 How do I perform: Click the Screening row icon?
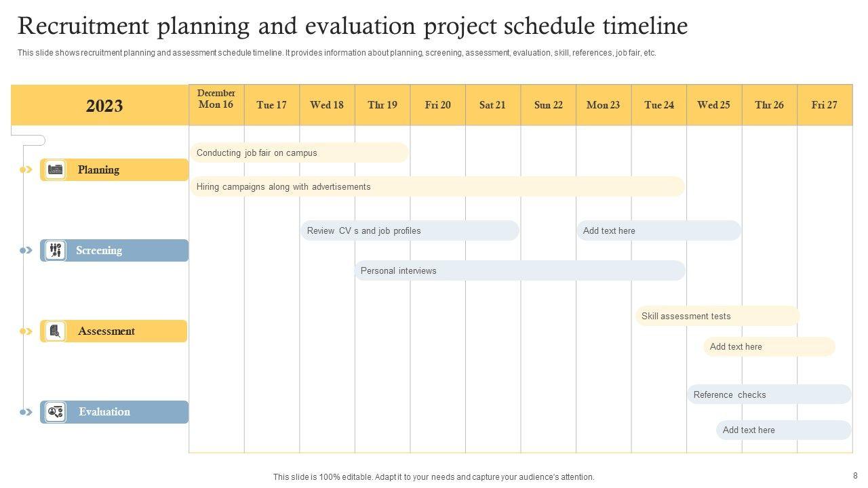click(x=56, y=251)
